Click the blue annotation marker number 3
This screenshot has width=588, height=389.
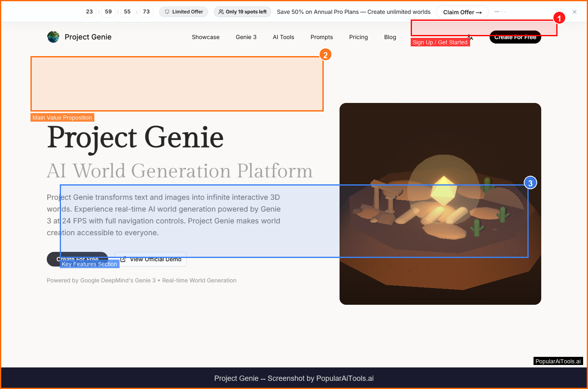pos(530,183)
